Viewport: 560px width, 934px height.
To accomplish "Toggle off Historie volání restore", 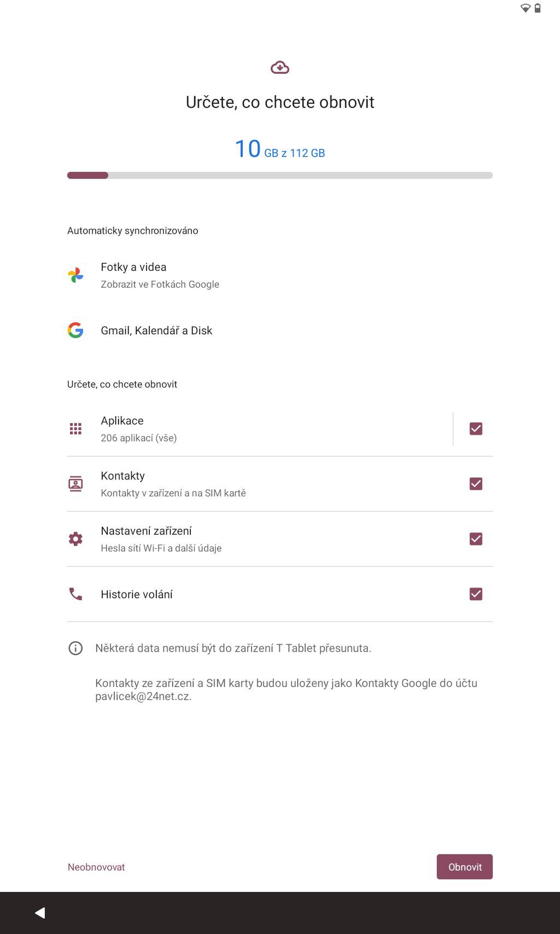I will coord(476,593).
